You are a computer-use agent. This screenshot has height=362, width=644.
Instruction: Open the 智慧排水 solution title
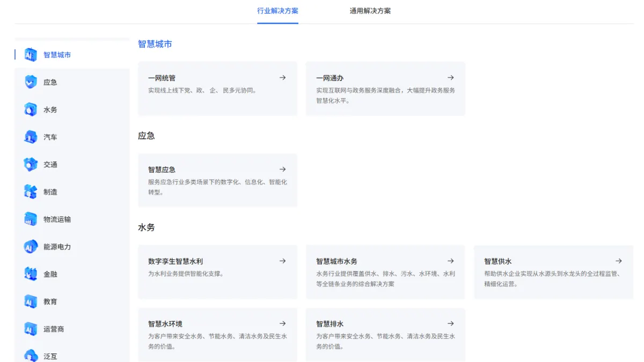tap(330, 324)
